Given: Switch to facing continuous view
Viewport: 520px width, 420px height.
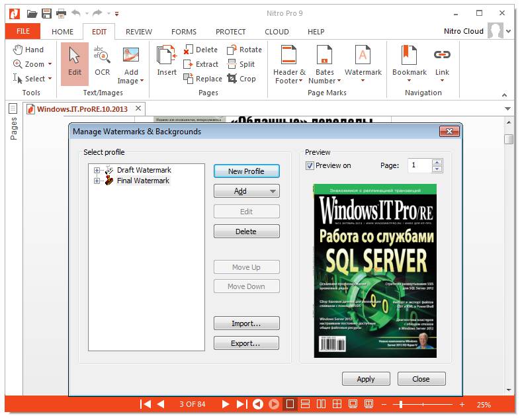Looking at the screenshot, I should click(337, 404).
